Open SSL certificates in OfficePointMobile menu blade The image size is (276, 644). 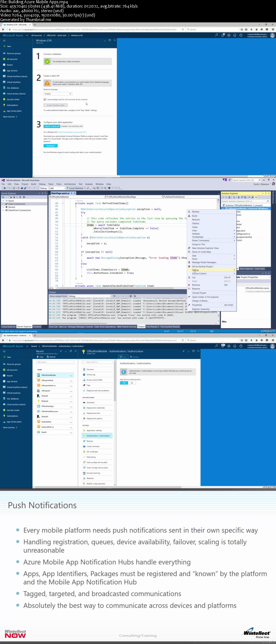97,452
